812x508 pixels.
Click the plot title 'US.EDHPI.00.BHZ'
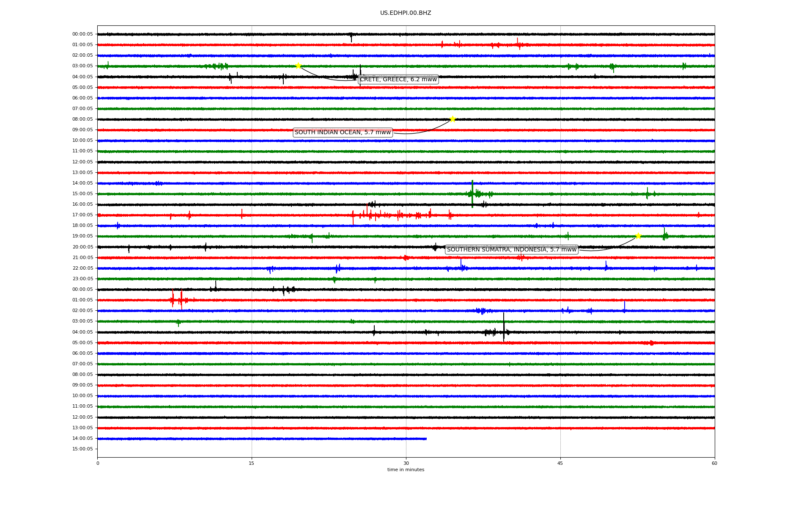[406, 13]
